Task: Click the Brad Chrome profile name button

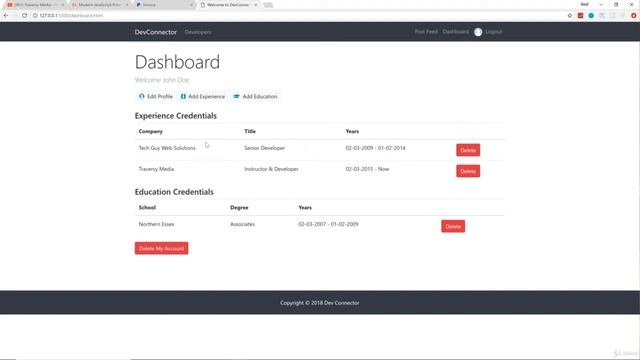Action: click(584, 4)
